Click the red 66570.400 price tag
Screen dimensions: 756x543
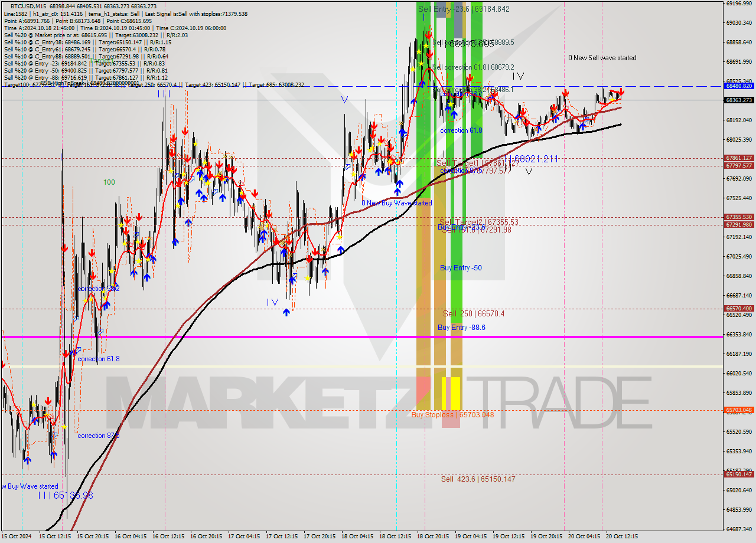pos(738,309)
